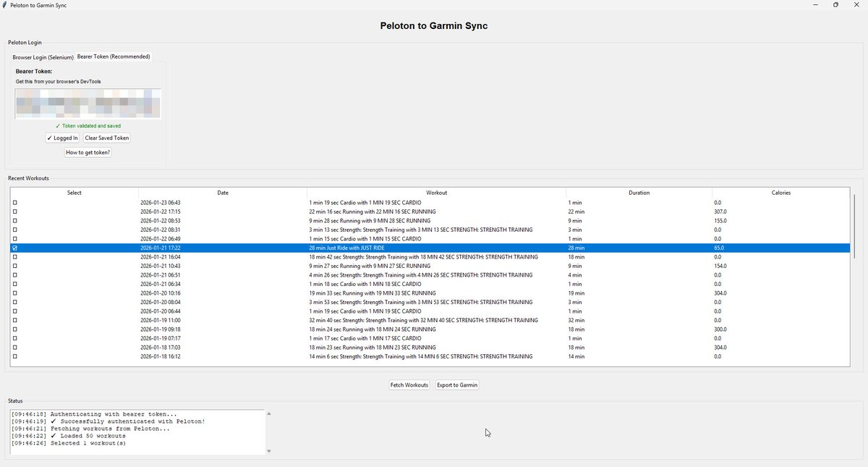The height and width of the screenshot is (467, 868).
Task: Click the 2026-01-20 06:44 date cell
Action: point(160,311)
